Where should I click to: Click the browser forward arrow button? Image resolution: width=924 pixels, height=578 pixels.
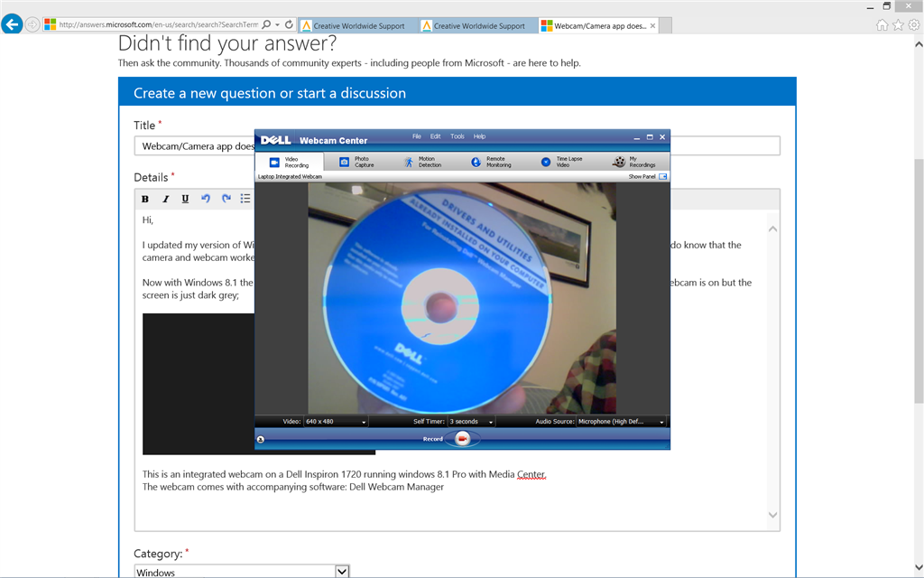(32, 24)
